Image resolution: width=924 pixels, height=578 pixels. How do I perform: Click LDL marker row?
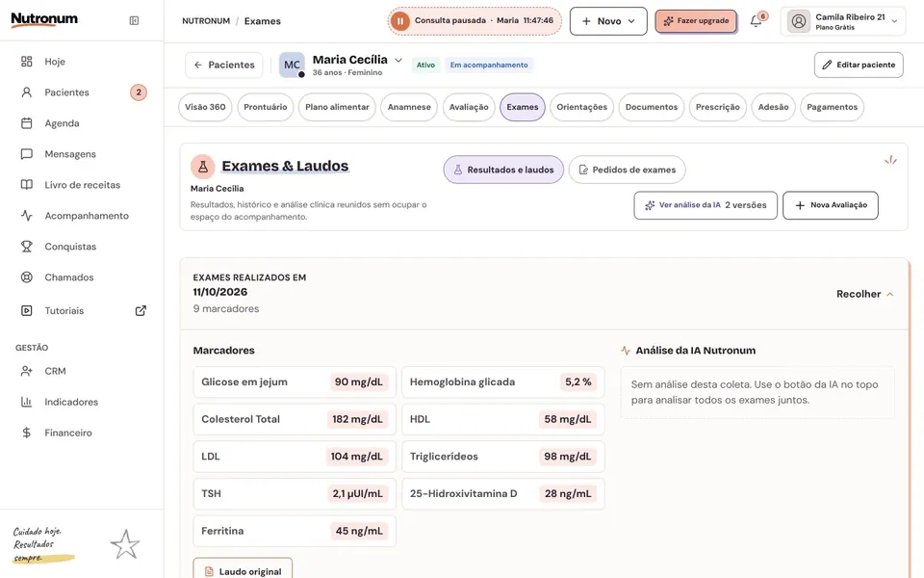295,457
